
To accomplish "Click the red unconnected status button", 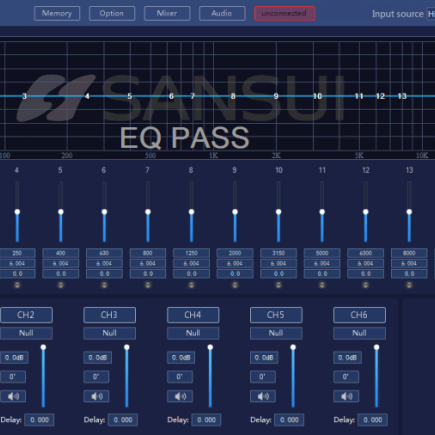I will click(x=284, y=14).
